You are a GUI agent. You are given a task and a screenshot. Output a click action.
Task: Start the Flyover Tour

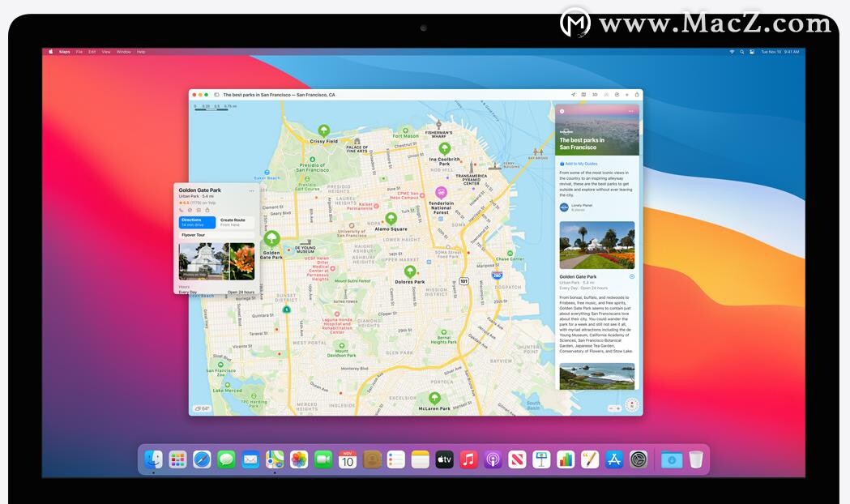point(217,235)
